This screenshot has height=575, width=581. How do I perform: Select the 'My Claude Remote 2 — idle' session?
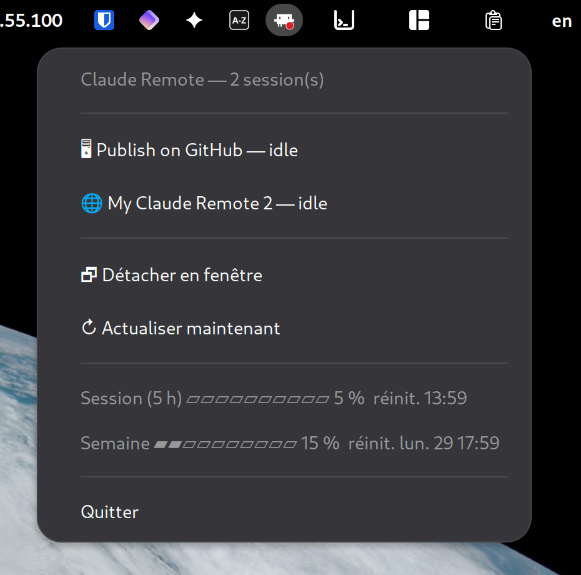pos(284,203)
